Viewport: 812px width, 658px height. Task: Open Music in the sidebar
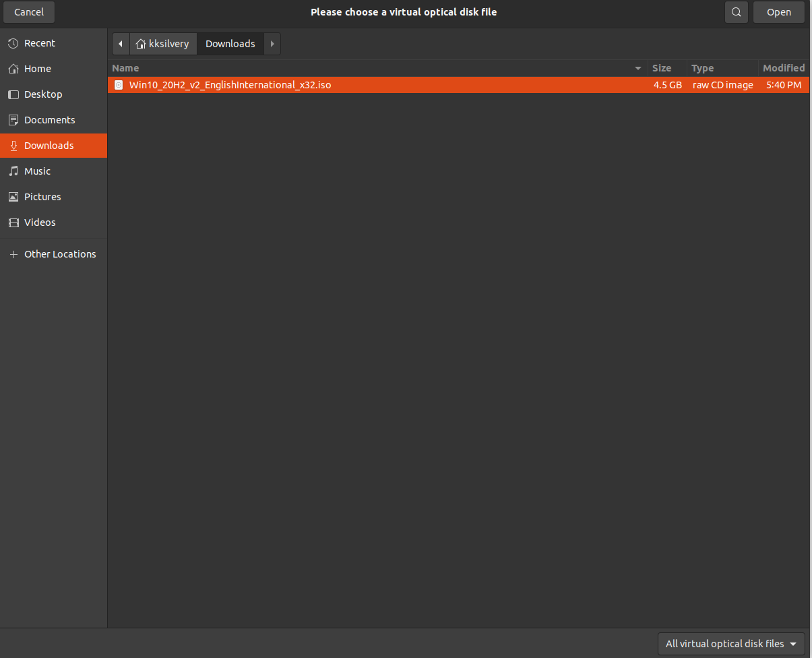53,171
